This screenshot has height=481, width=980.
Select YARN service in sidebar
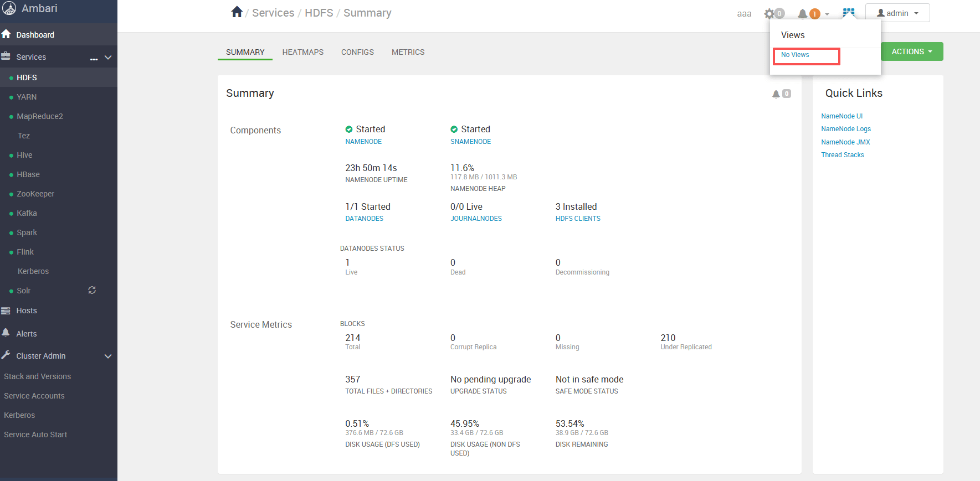[27, 97]
